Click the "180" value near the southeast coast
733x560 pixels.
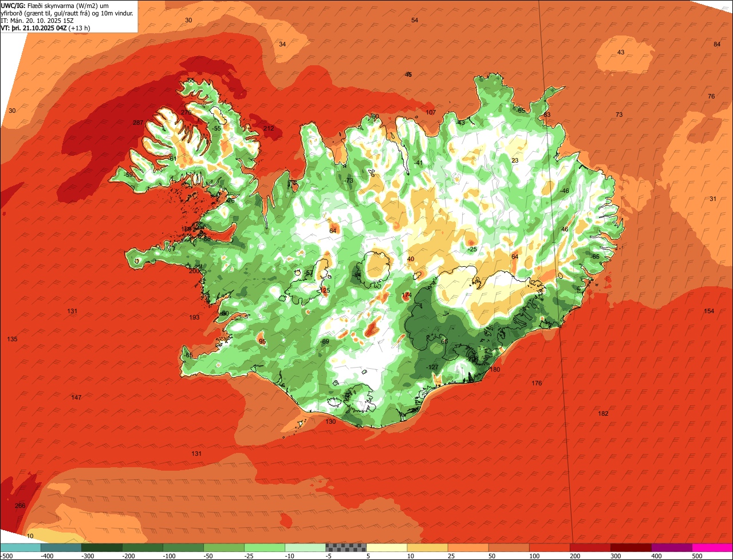(x=495, y=370)
